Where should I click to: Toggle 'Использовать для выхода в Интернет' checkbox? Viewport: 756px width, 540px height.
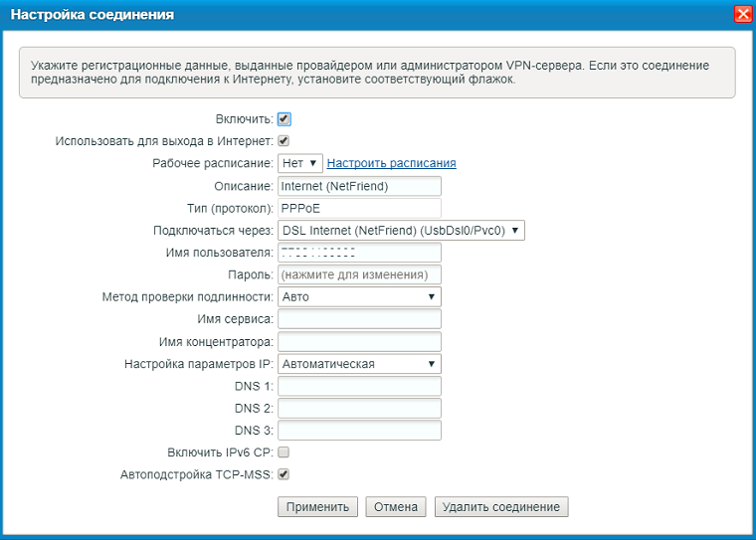[283, 141]
